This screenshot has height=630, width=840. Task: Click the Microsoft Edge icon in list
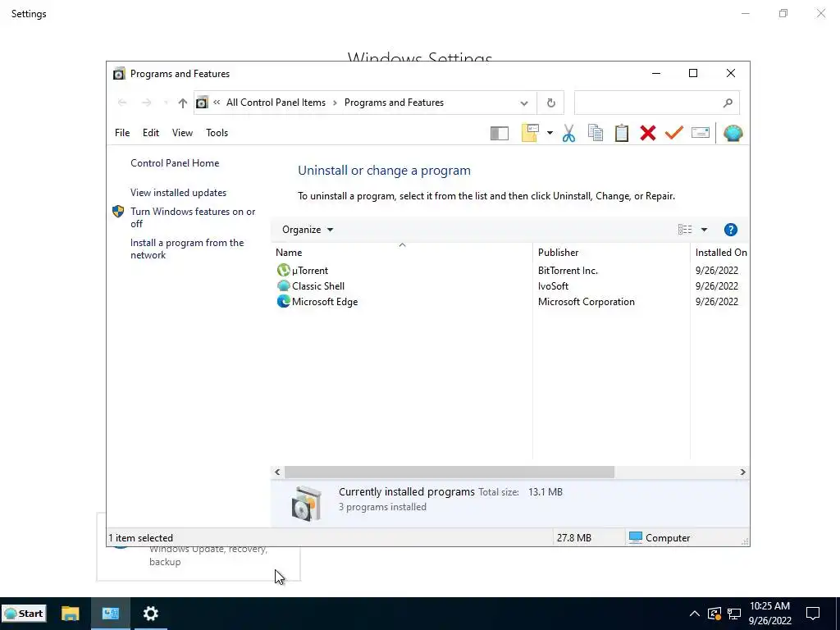(x=283, y=302)
